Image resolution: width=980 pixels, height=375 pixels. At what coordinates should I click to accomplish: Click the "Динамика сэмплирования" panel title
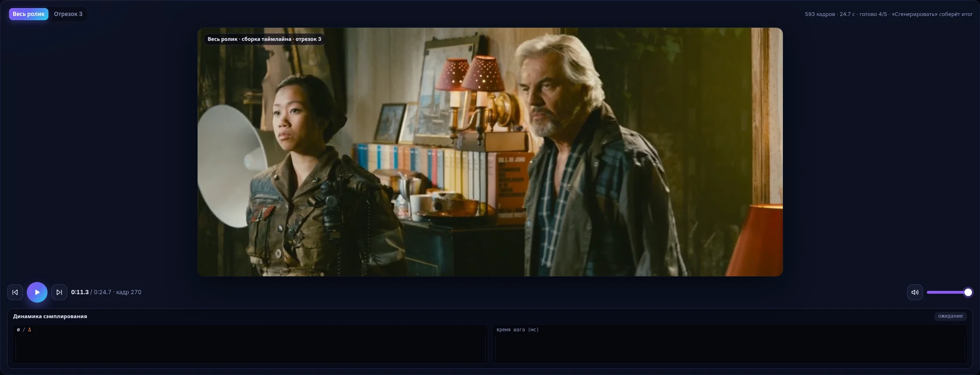(50, 316)
